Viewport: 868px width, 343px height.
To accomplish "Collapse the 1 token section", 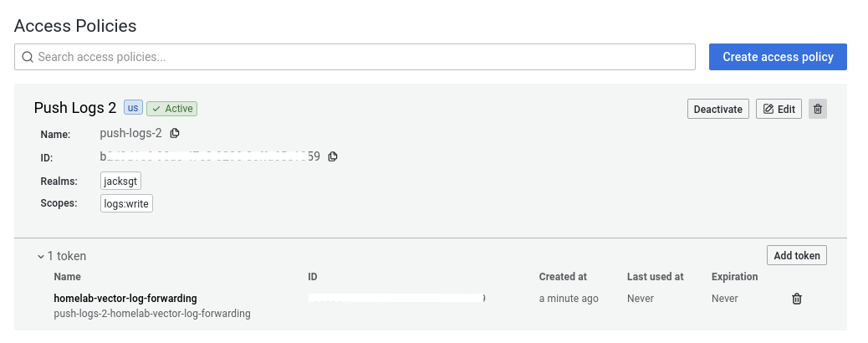I will pos(41,256).
